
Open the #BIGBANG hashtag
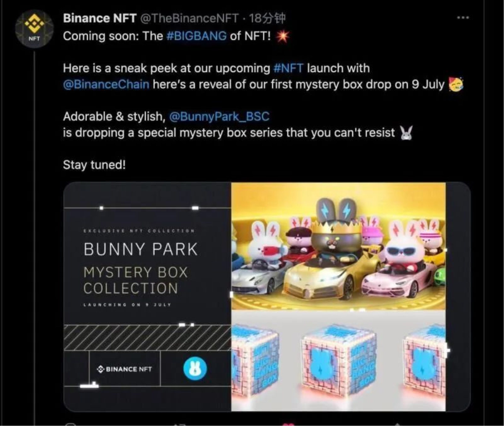tap(197, 36)
